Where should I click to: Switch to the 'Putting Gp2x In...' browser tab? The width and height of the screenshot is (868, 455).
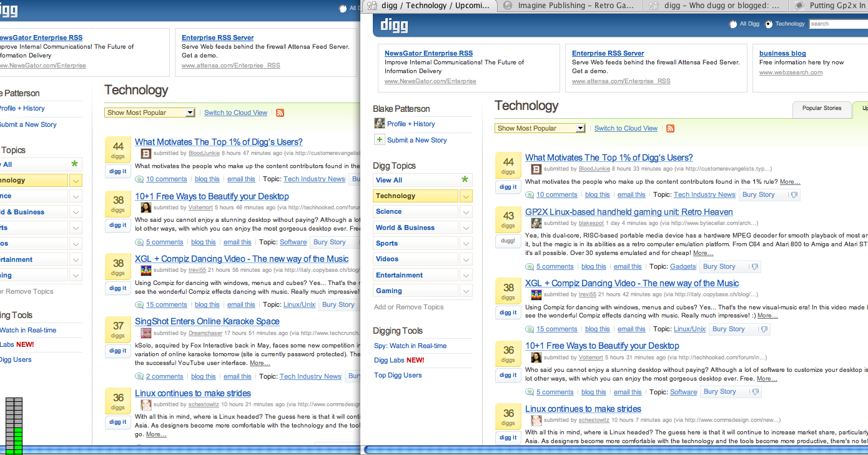[x=829, y=6]
